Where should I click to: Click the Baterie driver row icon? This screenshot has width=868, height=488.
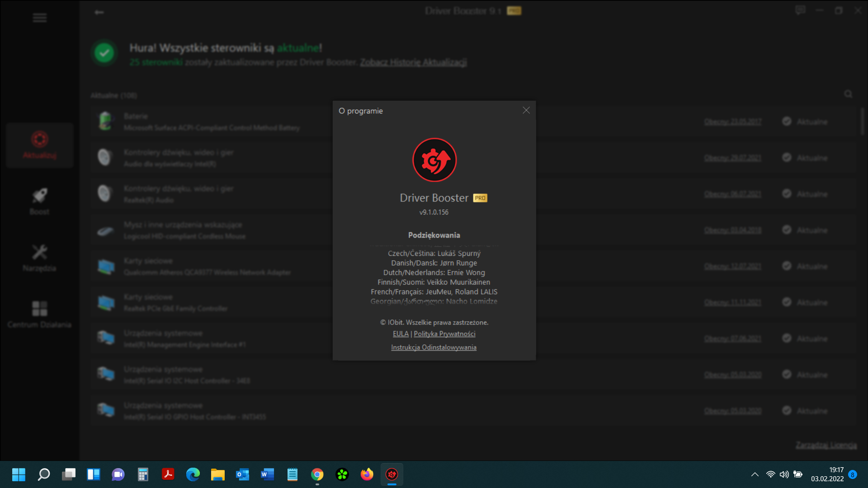[x=105, y=122]
